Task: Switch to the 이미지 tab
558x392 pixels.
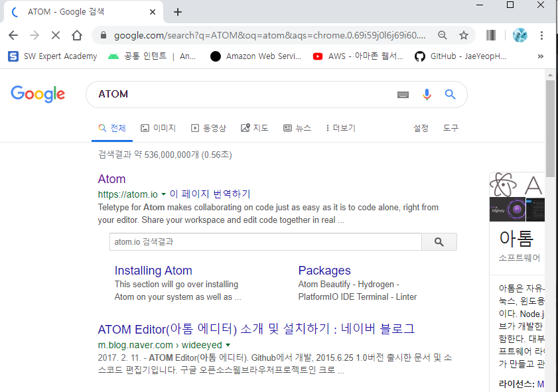Action: (x=159, y=128)
